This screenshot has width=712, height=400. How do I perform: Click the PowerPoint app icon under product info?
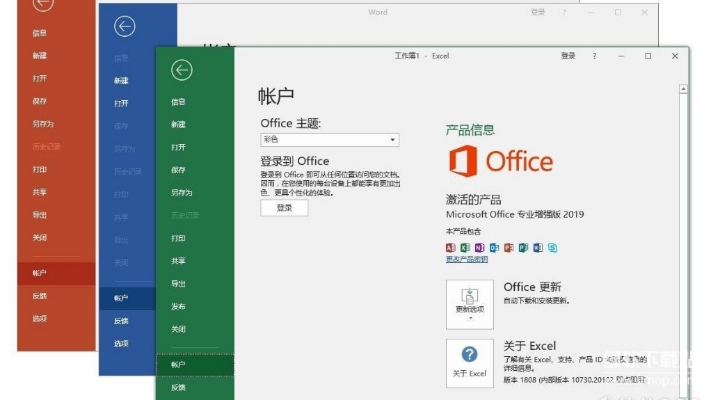(x=509, y=247)
